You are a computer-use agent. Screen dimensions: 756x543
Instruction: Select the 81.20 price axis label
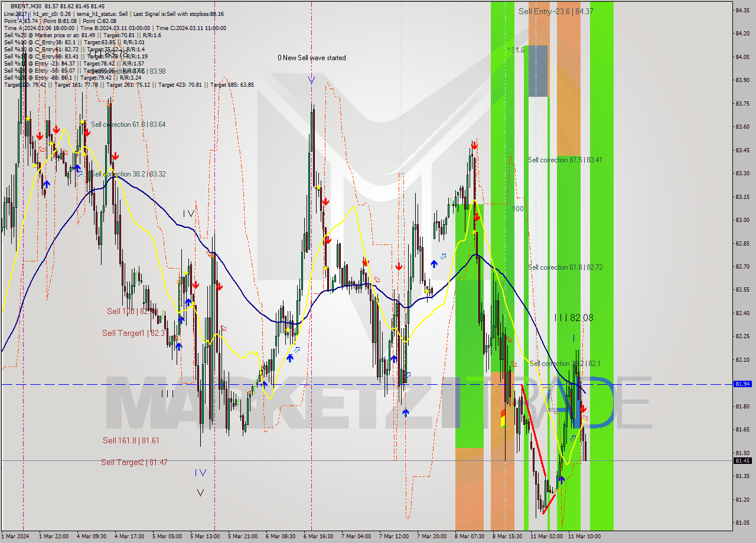[x=743, y=499]
